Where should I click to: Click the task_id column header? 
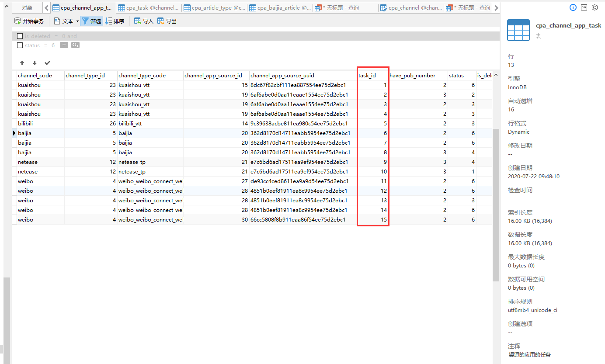[367, 76]
